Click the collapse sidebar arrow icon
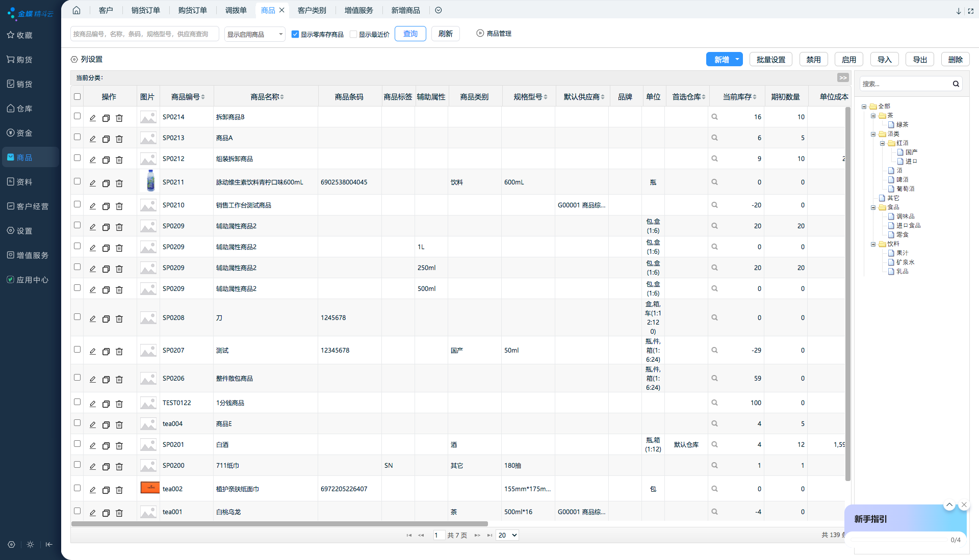Screen dimensions: 979x560 click(49, 544)
